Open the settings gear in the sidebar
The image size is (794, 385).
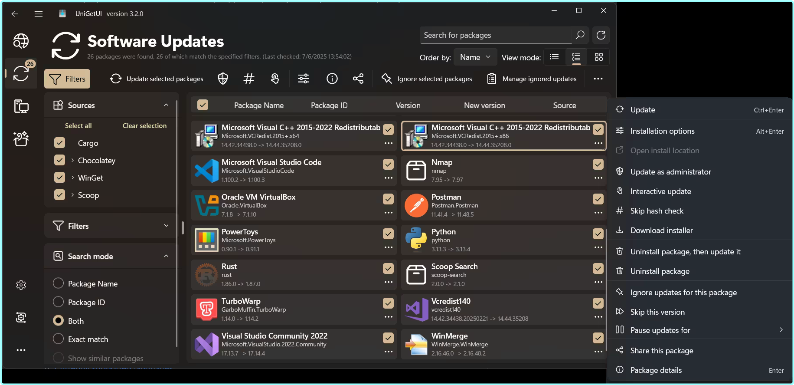point(21,285)
